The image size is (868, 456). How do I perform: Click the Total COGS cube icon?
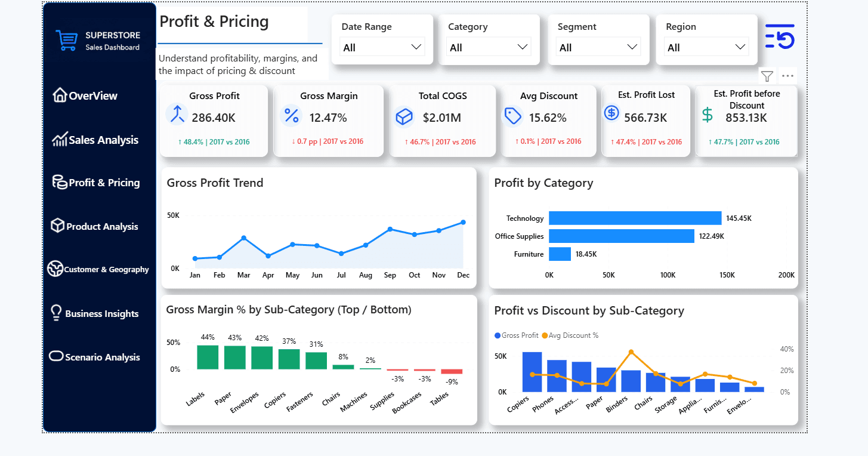[404, 116]
